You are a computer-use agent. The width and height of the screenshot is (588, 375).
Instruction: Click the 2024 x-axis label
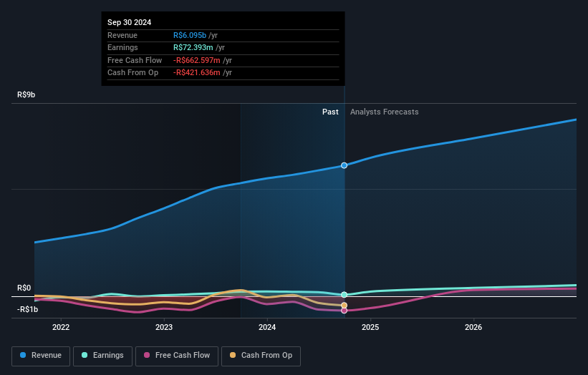click(x=267, y=327)
